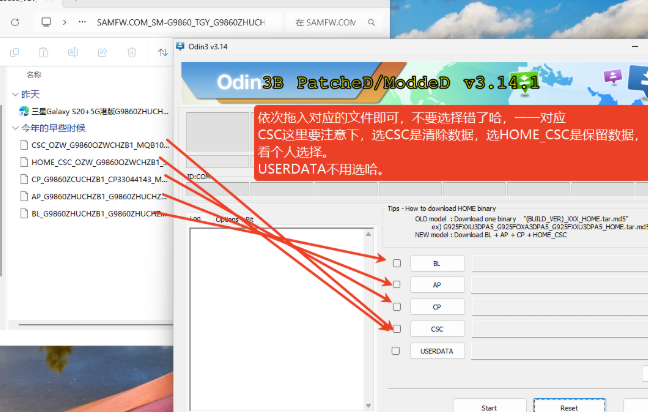Click the search magnifier icon
The image size is (648, 412).
click(x=372, y=22)
